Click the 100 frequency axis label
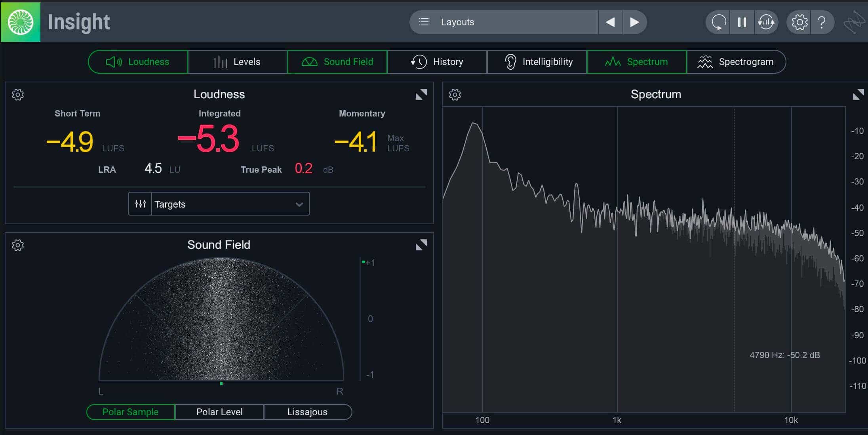The image size is (868, 435). click(482, 420)
